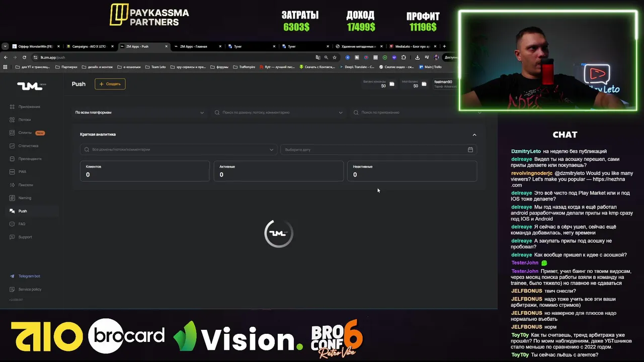Click the translate page icon
The height and width of the screenshot is (362, 644).
(x=317, y=57)
